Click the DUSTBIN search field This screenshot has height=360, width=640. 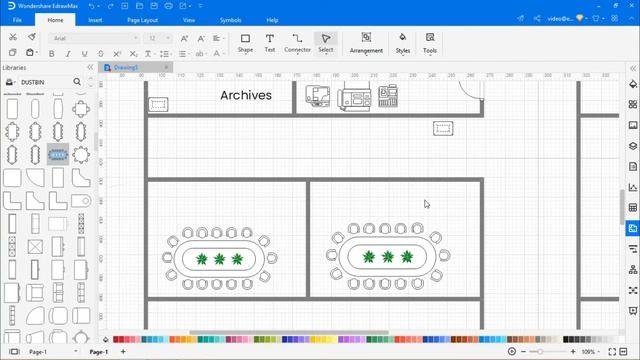click(x=46, y=82)
